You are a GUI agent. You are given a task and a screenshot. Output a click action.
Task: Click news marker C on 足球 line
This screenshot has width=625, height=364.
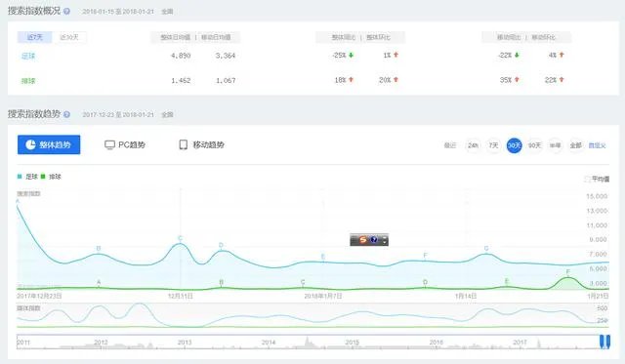coord(180,238)
